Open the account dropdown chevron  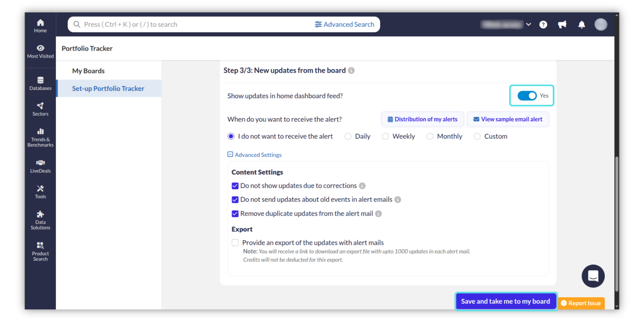pyautogui.click(x=529, y=24)
